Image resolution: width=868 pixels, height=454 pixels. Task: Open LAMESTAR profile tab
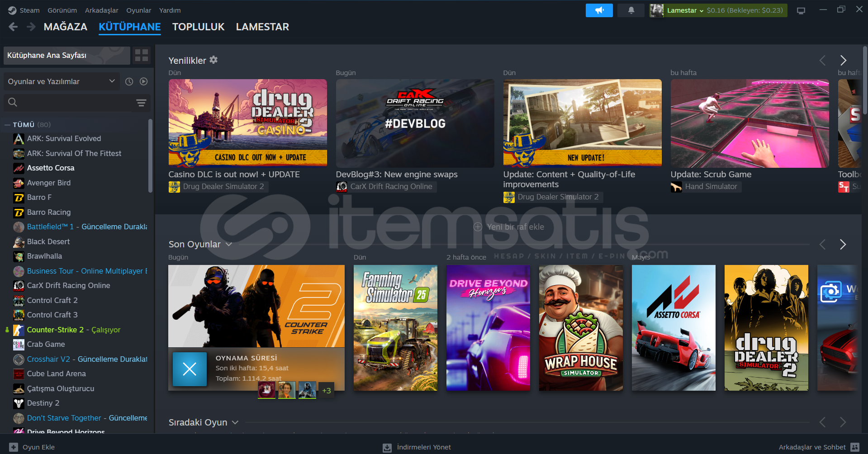pos(262,27)
